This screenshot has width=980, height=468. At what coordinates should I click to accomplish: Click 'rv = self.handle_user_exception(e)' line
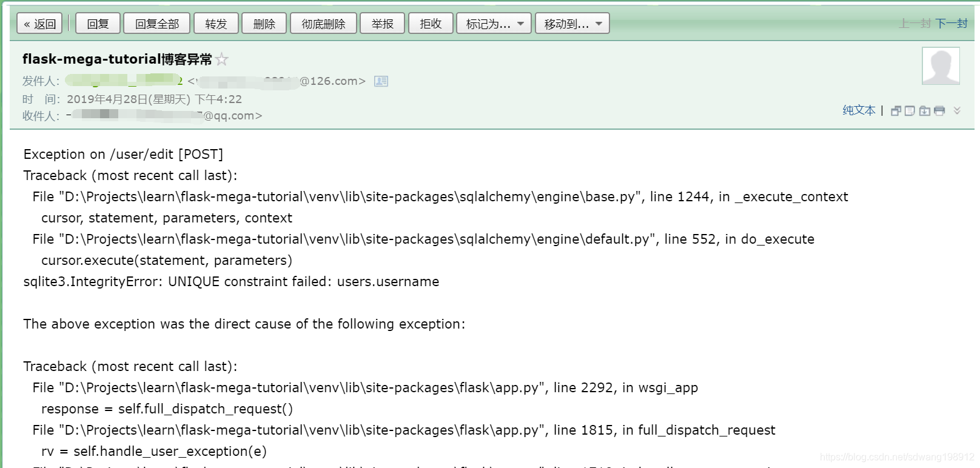point(154,452)
